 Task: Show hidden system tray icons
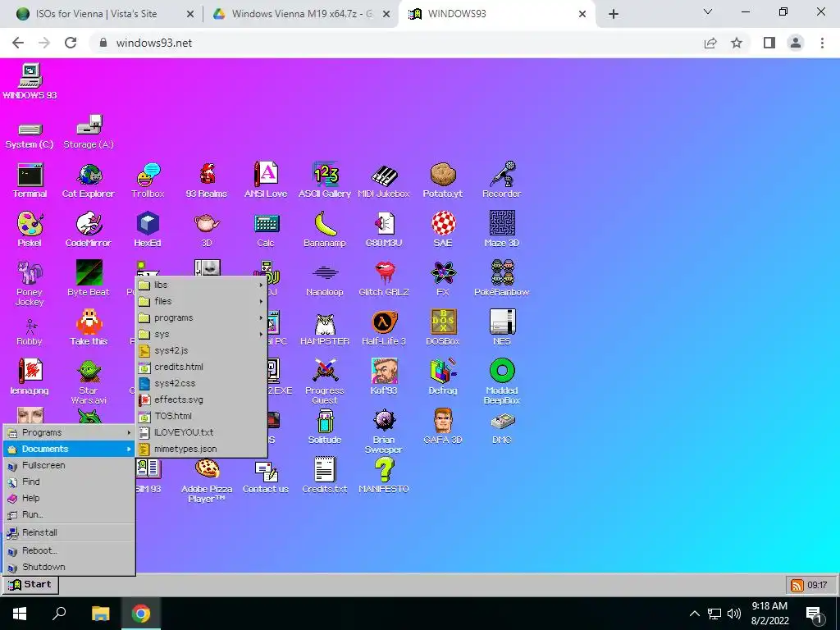pos(694,614)
